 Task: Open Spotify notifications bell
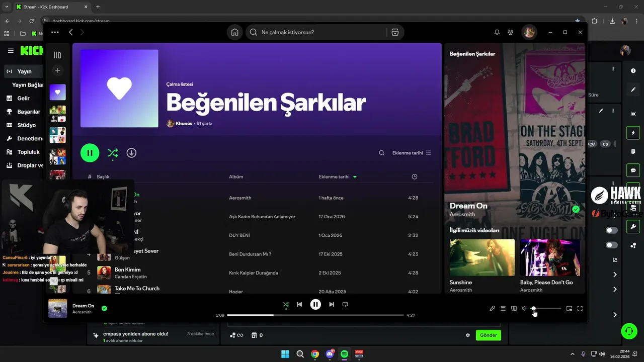point(497,32)
